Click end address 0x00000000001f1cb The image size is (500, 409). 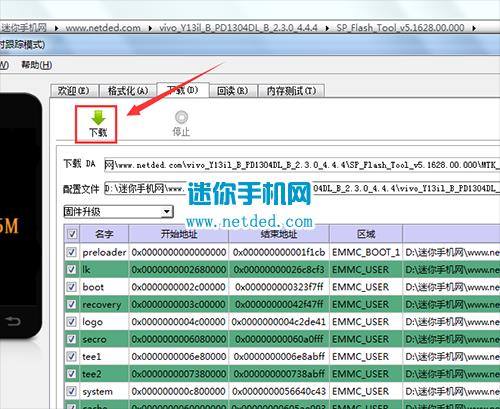click(279, 252)
